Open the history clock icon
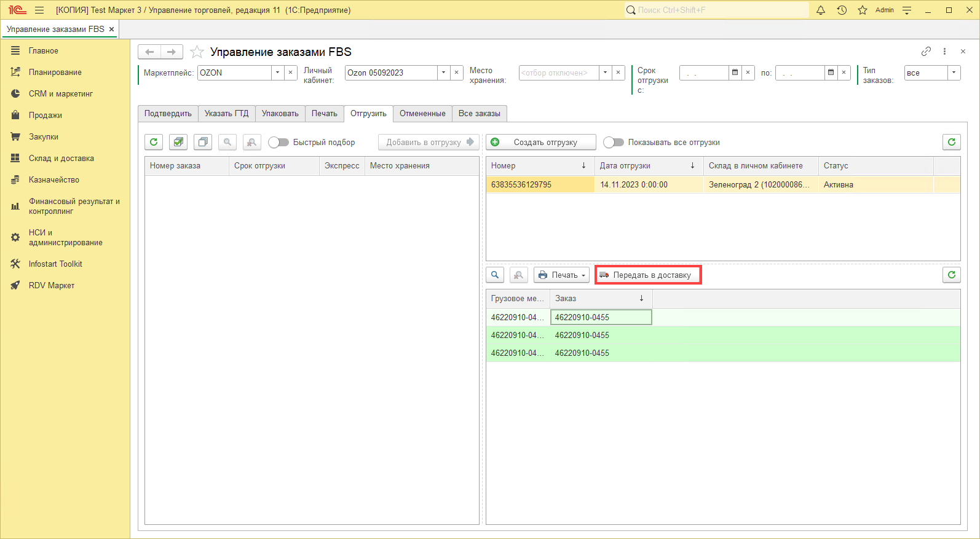980x539 pixels. [x=842, y=10]
